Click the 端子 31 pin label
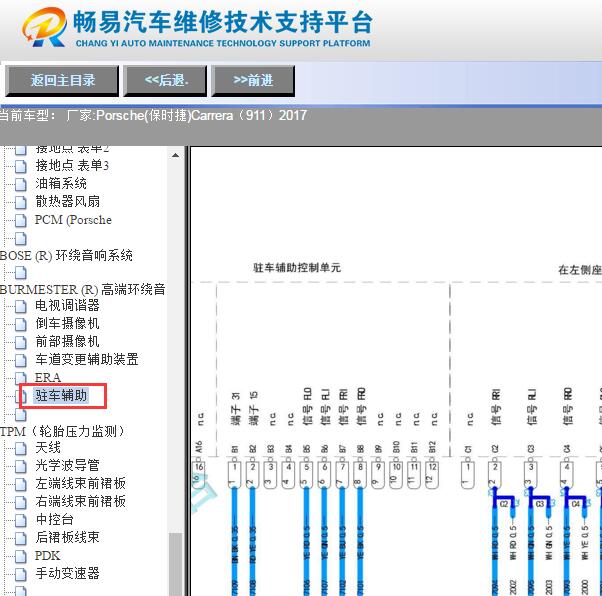The width and height of the screenshot is (602, 596). [235, 409]
